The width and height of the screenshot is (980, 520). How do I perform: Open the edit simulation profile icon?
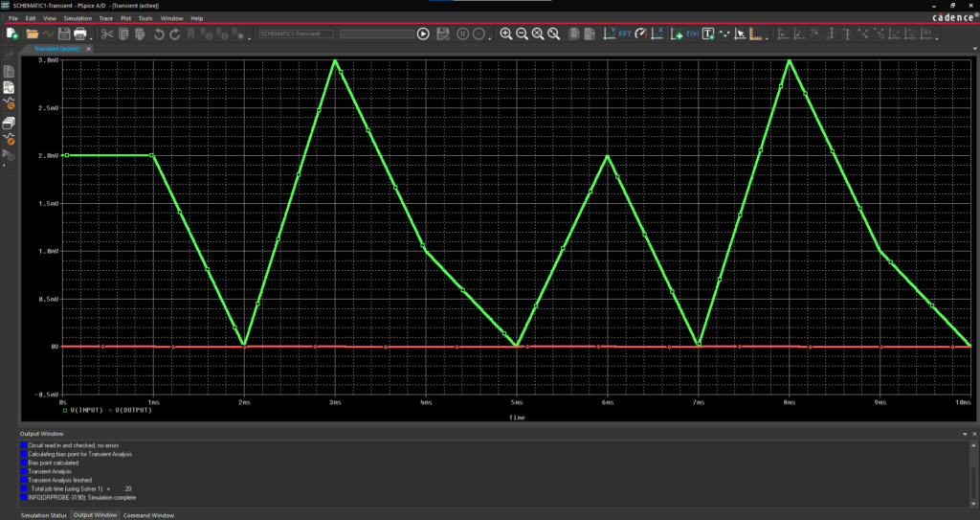click(443, 34)
